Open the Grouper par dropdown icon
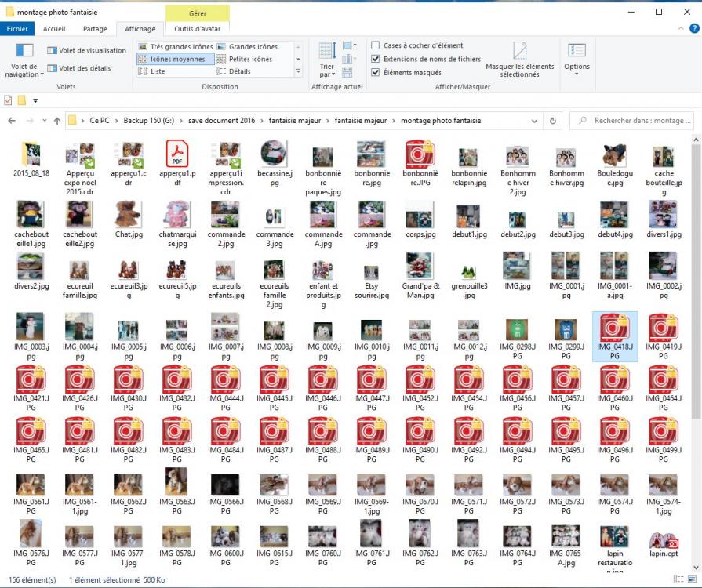The width and height of the screenshot is (702, 588). (x=349, y=45)
